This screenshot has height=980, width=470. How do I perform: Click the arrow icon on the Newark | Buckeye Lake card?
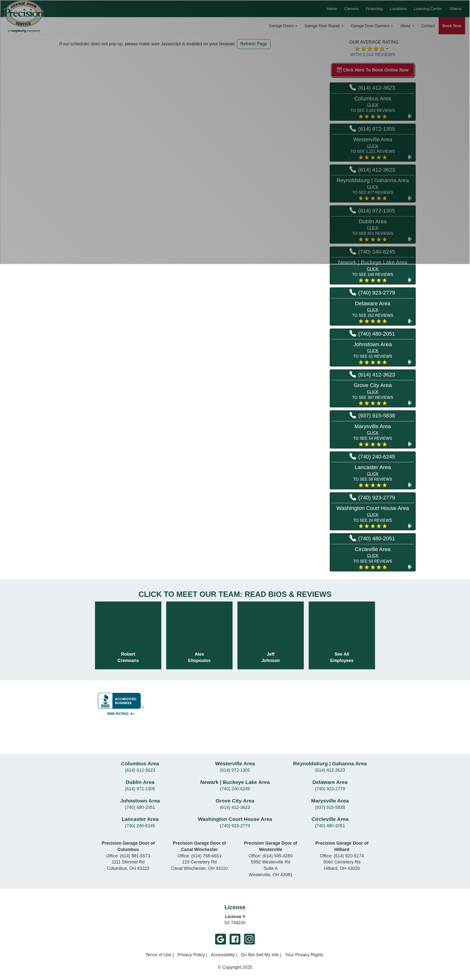click(410, 280)
